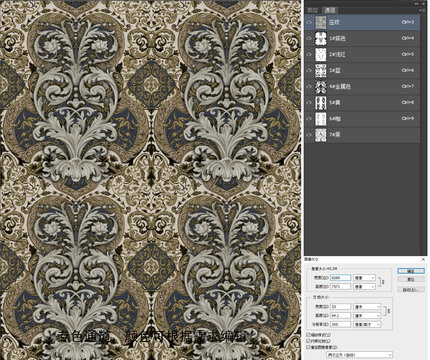The height and width of the screenshot is (360, 430).
Task: Open document width unit 厘米 dropdown
Action: [x=367, y=306]
